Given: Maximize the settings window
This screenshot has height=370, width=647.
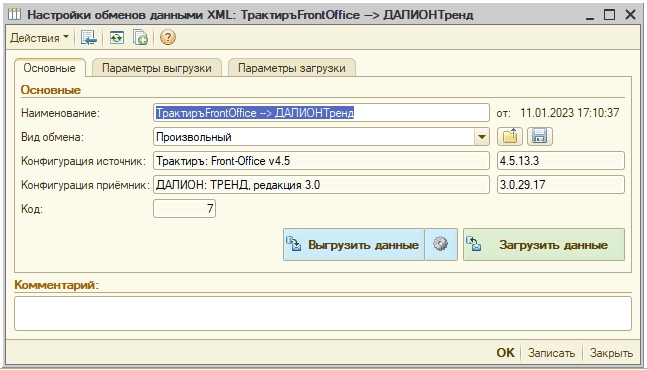Looking at the screenshot, I should [x=609, y=15].
